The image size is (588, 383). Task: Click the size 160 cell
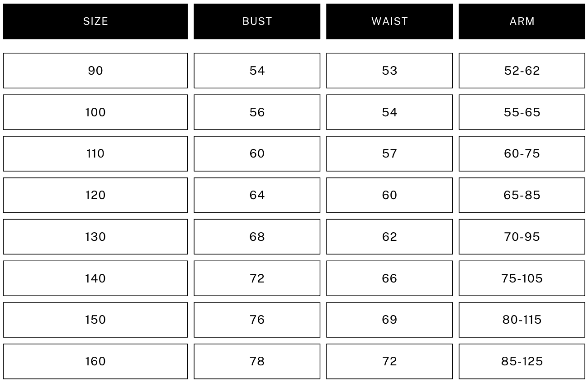click(x=95, y=361)
